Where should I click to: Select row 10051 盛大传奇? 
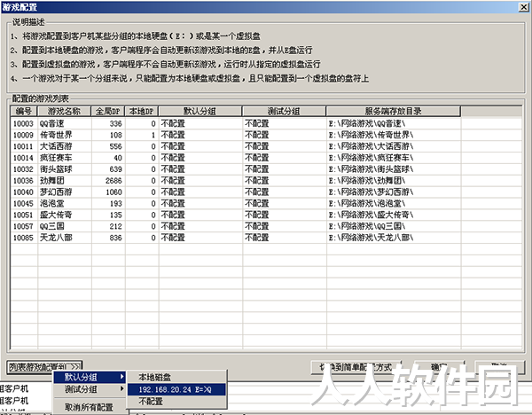tap(266, 215)
